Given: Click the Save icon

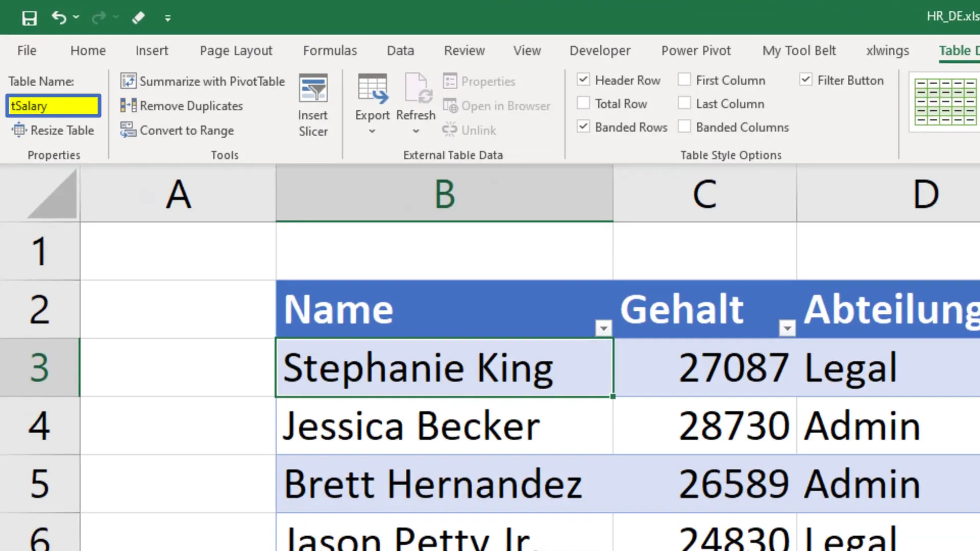Looking at the screenshot, I should 29,17.
